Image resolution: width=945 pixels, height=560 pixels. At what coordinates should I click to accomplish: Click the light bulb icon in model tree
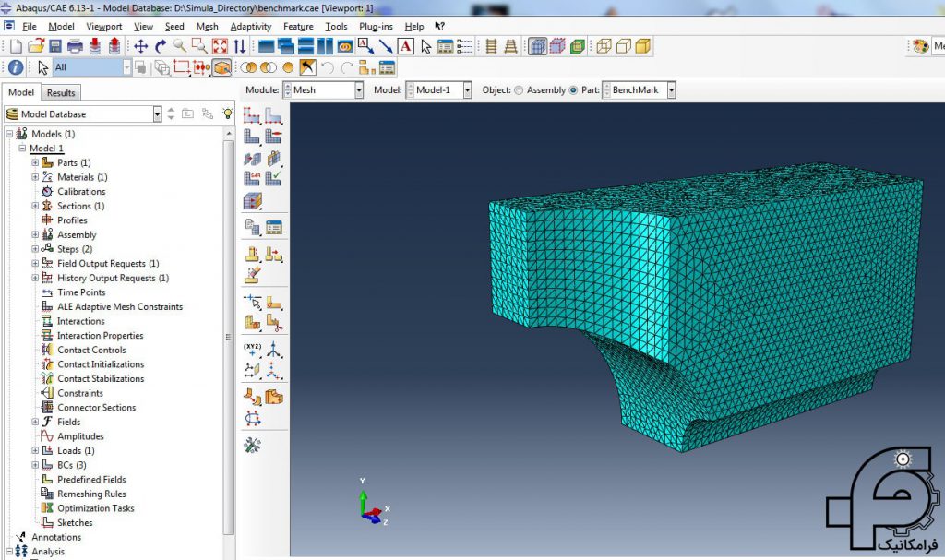(227, 113)
